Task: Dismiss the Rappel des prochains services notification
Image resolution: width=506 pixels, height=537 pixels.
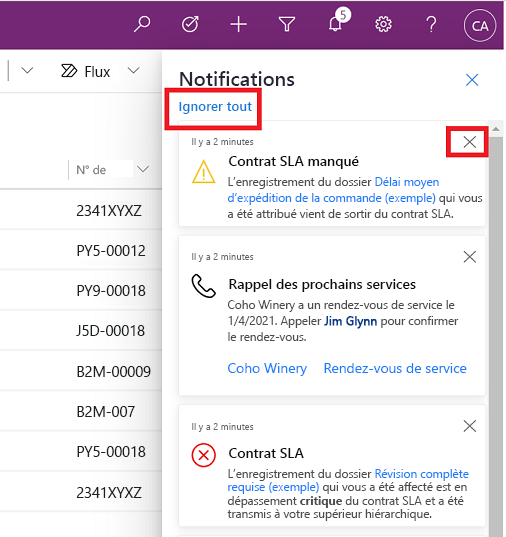Action: click(470, 257)
